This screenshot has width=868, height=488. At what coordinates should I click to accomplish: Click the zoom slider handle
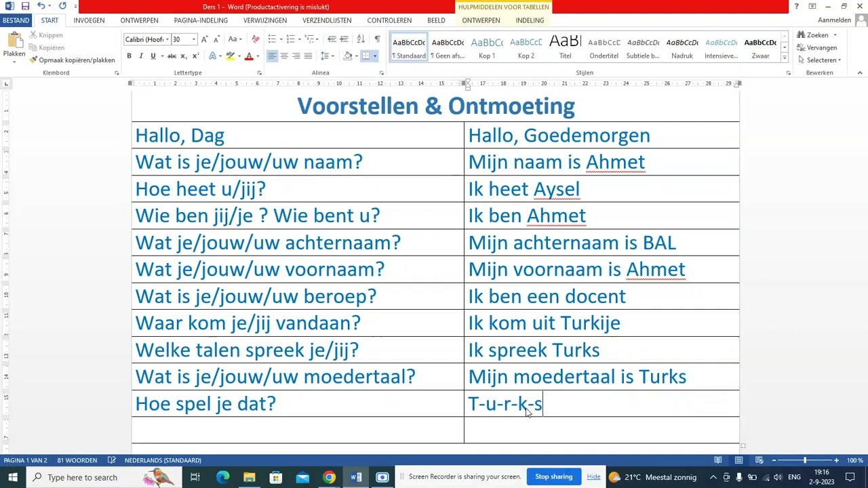805,460
